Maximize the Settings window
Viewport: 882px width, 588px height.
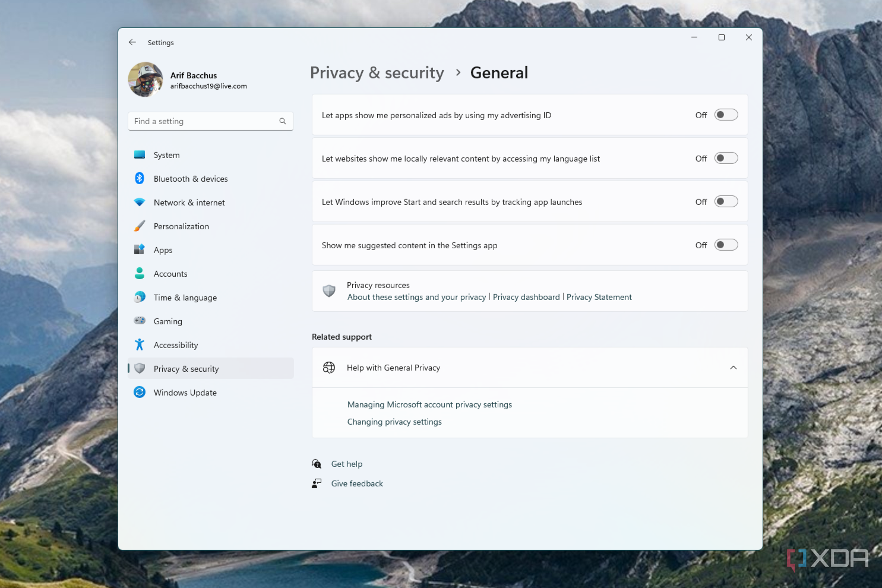click(722, 37)
